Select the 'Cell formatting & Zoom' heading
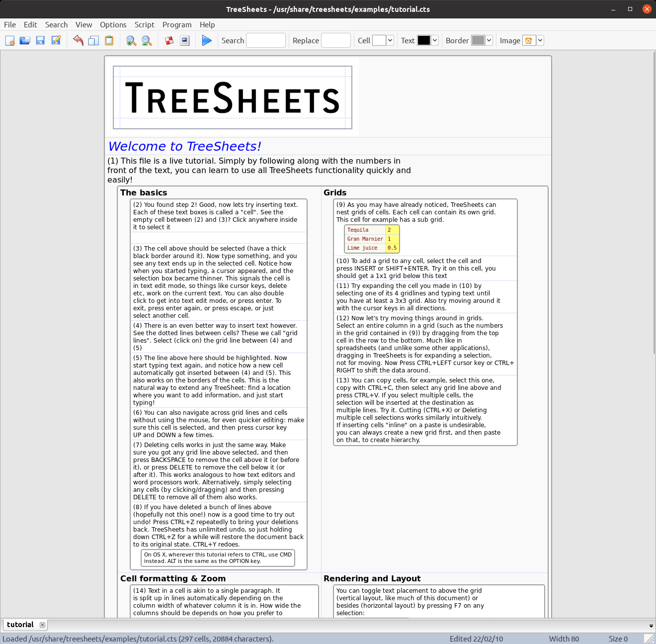The width and height of the screenshot is (656, 644). (x=173, y=578)
